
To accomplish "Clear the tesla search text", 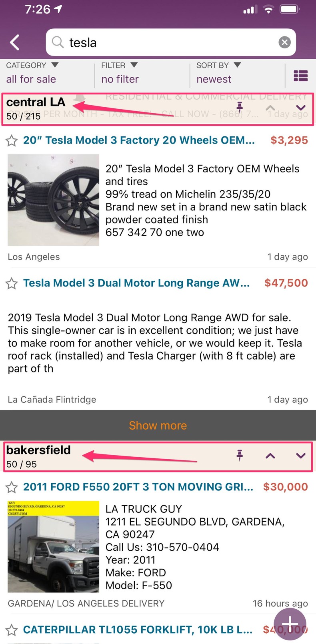I will pos(284,42).
